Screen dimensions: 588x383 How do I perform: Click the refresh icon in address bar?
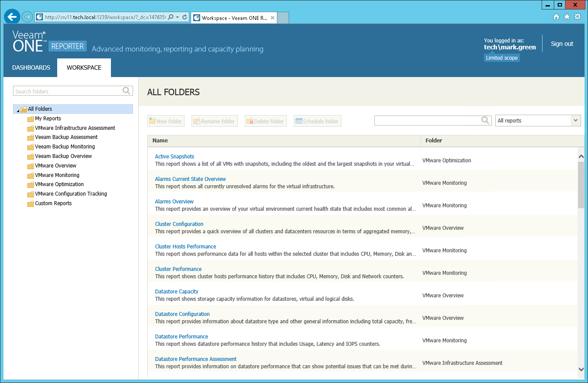click(x=185, y=17)
